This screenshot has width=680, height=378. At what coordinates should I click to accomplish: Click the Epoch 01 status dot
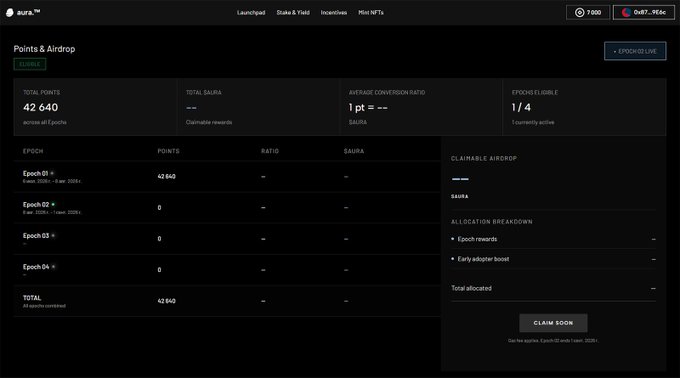(x=52, y=173)
